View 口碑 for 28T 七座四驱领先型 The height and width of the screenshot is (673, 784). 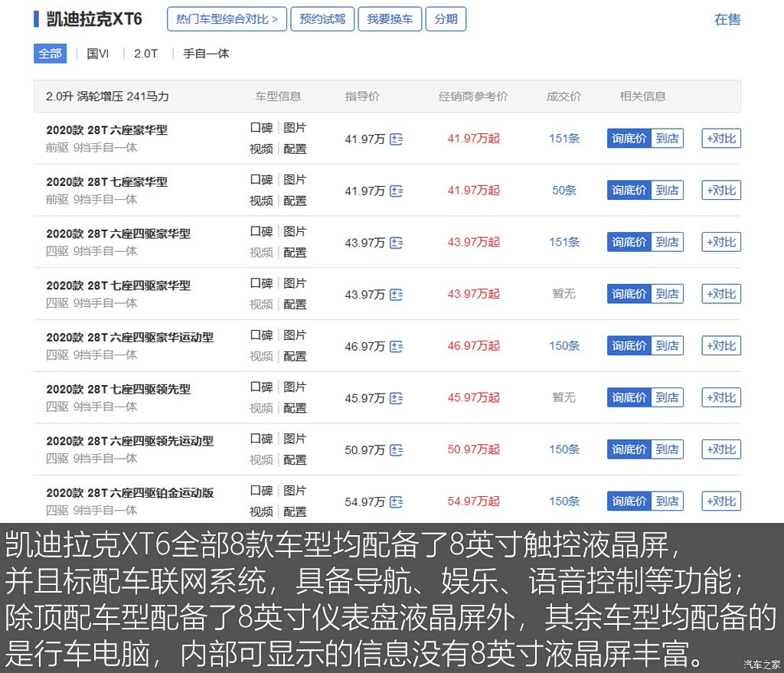tap(262, 387)
